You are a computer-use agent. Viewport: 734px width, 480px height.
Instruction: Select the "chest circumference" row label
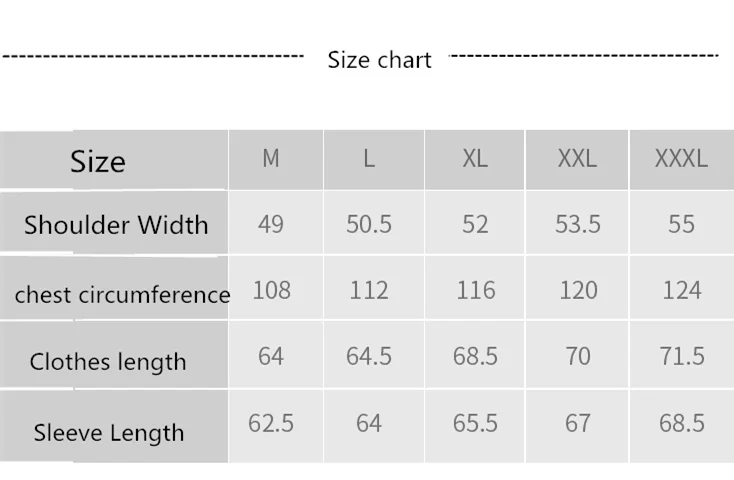coord(122,295)
